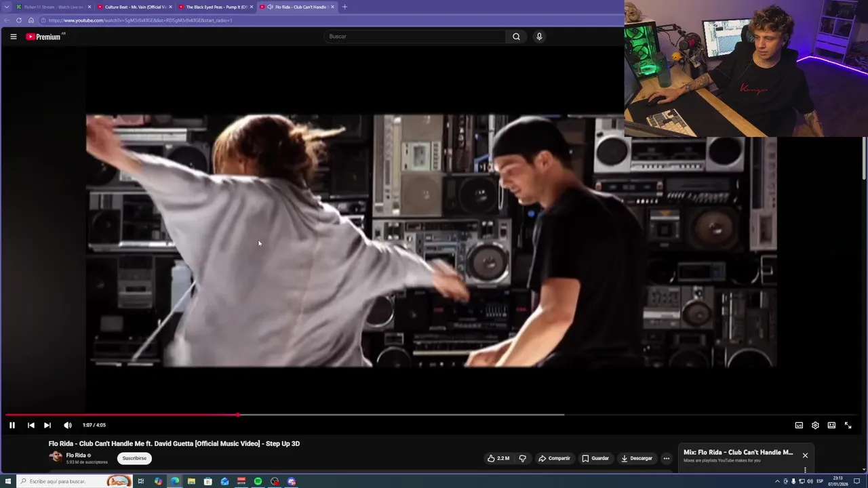The height and width of the screenshot is (488, 868).
Task: Open Flo Rida channel avatar
Action: click(56, 457)
